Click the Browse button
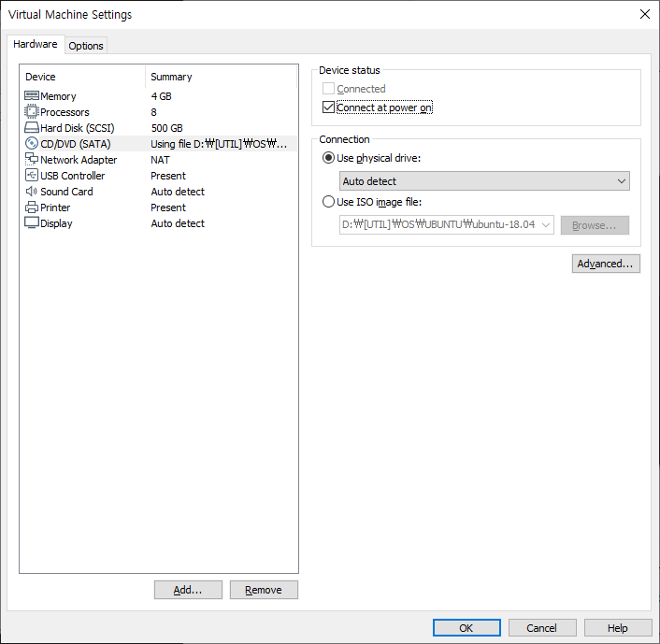Image resolution: width=660 pixels, height=644 pixels. 595,225
